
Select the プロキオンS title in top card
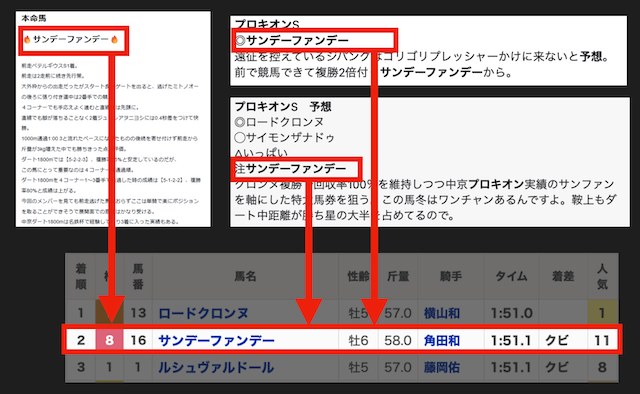tap(267, 24)
